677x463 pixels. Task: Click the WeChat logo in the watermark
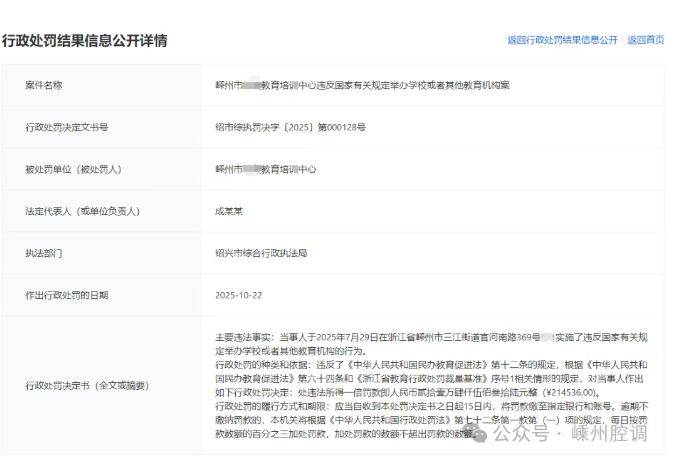[485, 434]
